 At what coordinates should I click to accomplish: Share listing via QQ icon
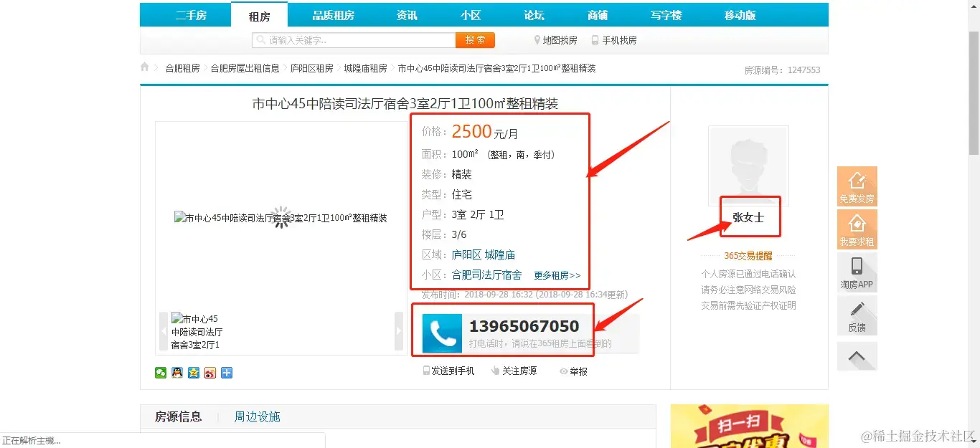click(x=177, y=373)
